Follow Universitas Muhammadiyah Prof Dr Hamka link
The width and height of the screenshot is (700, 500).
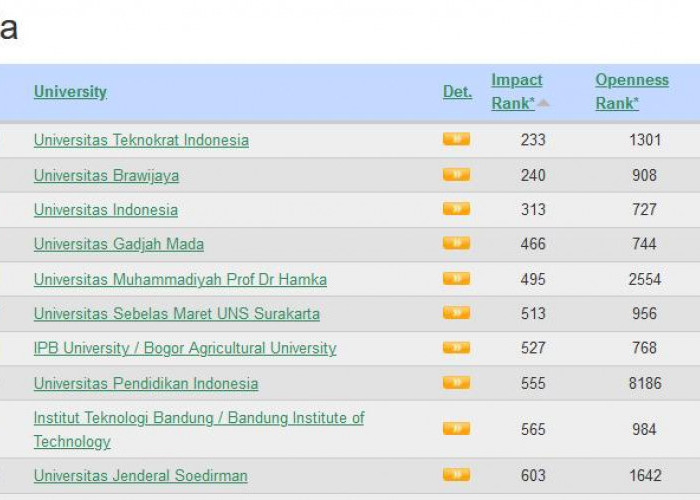click(180, 279)
